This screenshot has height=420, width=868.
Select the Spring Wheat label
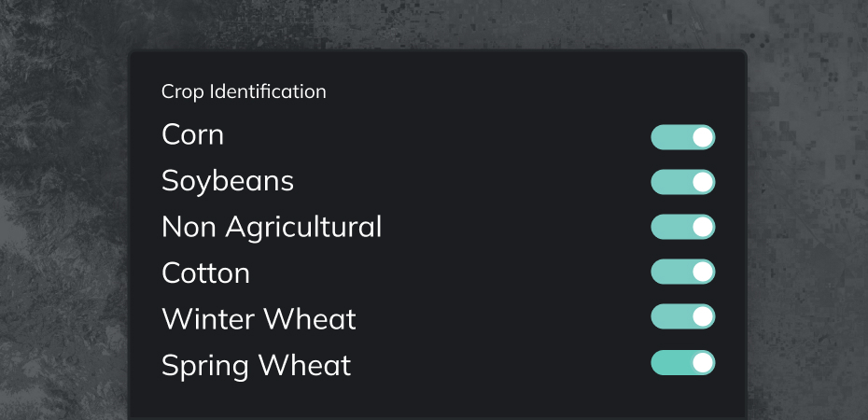pyautogui.click(x=256, y=365)
